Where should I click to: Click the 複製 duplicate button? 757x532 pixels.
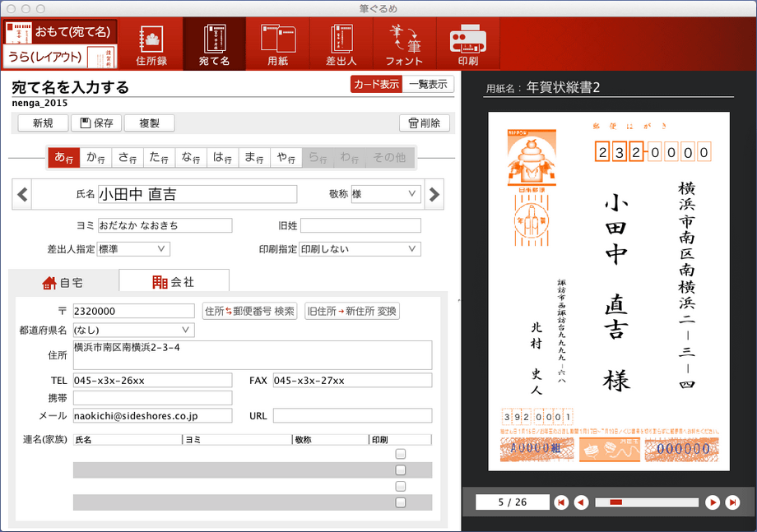(149, 123)
